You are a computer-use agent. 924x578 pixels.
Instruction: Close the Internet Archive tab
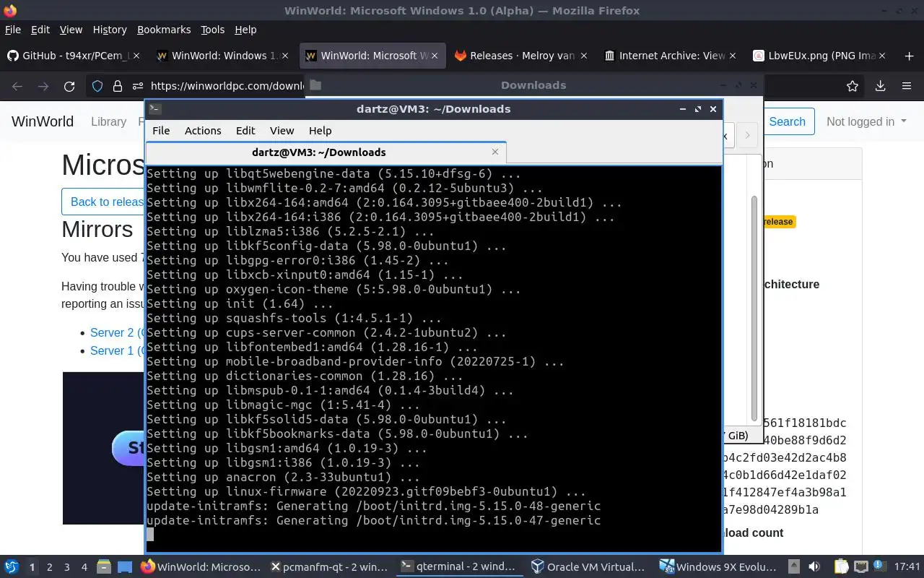(733, 56)
